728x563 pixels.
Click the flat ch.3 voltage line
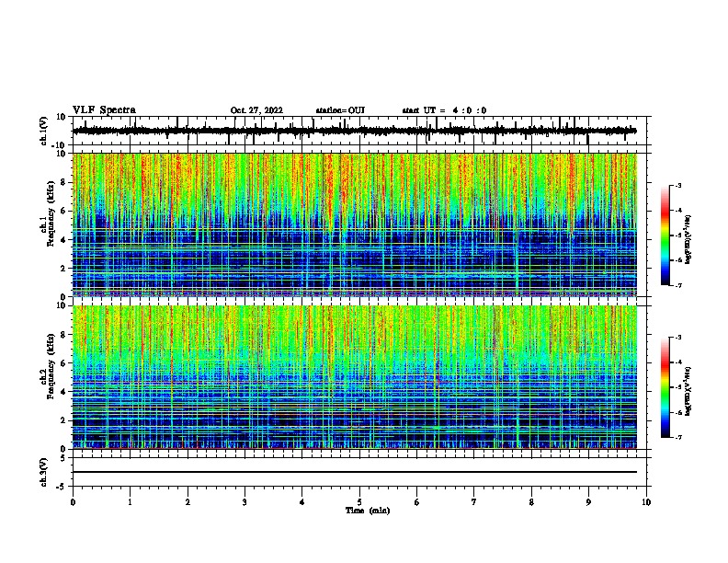point(355,472)
